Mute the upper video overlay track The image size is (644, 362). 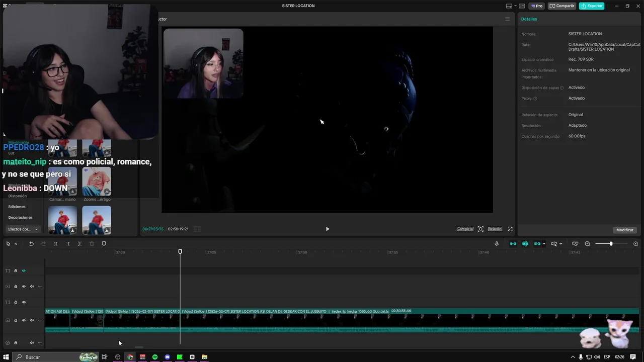coord(32,287)
